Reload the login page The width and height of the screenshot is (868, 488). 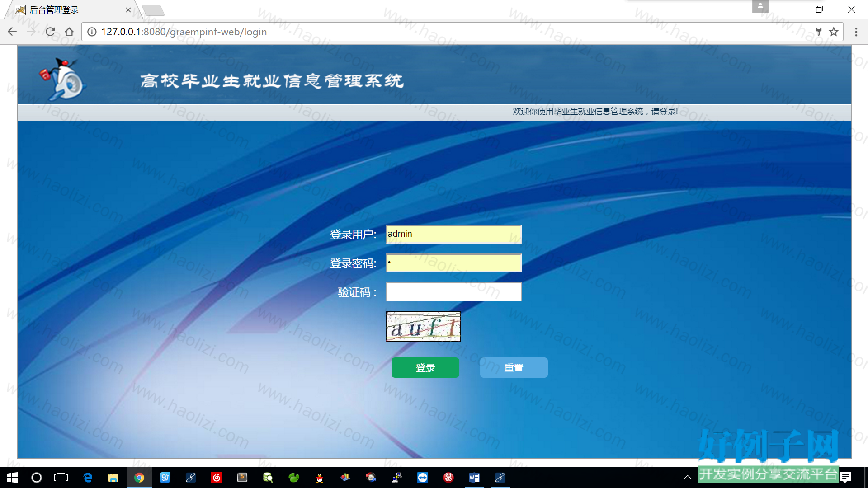click(50, 32)
